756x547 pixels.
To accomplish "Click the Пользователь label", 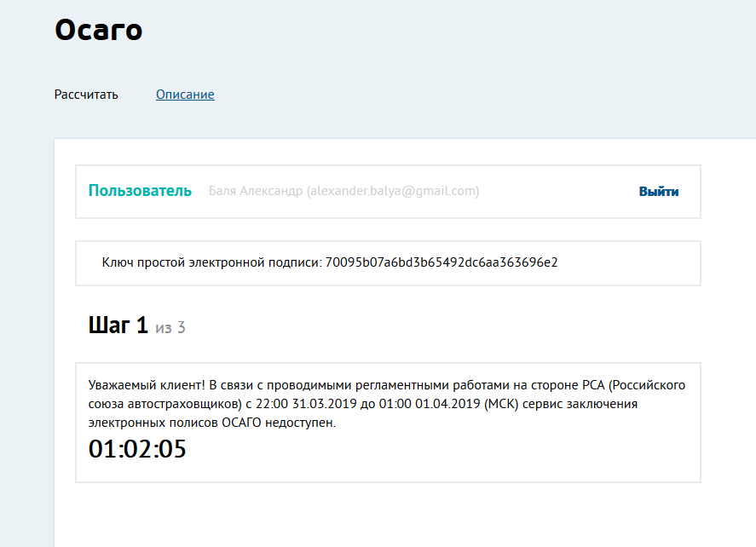I will click(140, 191).
